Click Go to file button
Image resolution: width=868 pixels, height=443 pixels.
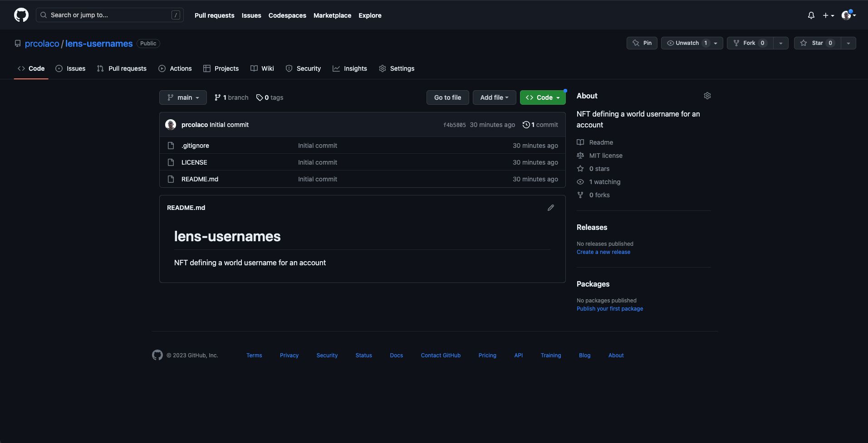(x=448, y=97)
